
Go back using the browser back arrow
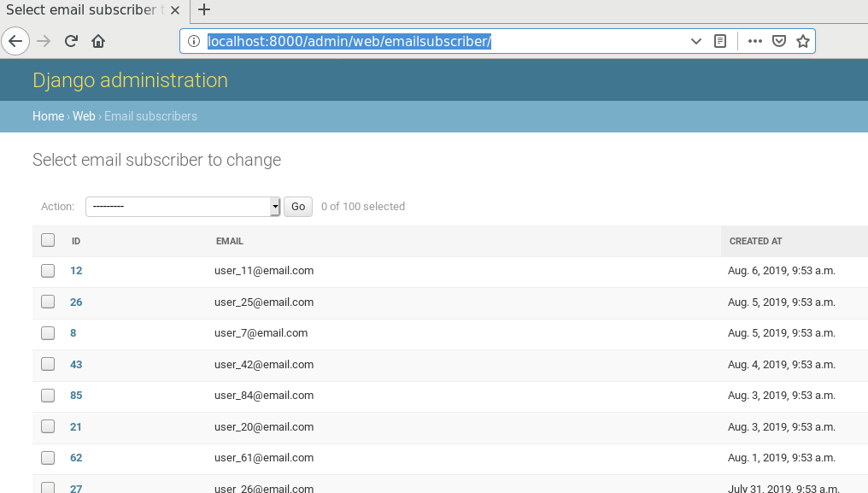tap(15, 41)
